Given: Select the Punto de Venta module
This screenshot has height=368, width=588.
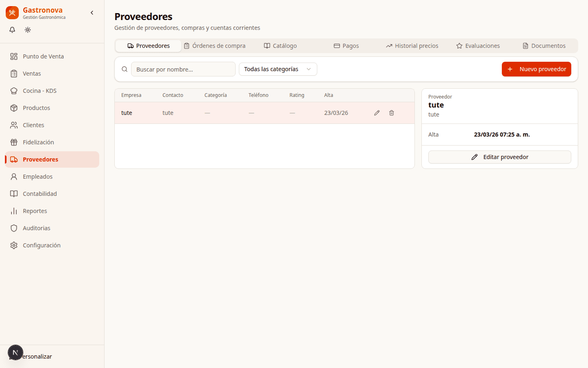Looking at the screenshot, I should 43,56.
